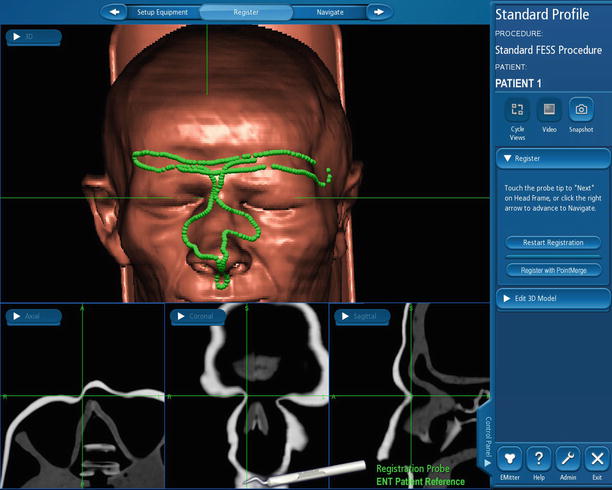Take a Snapshot with the camera icon
Viewport: 612px width, 490px height.
580,111
